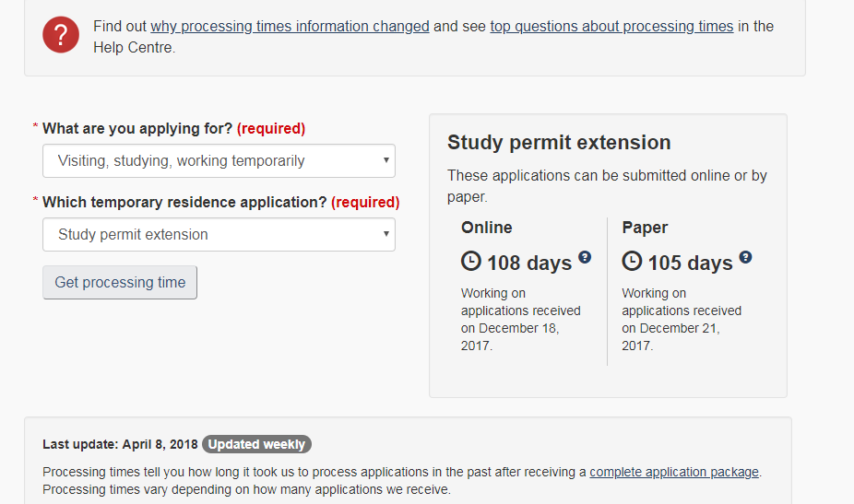Image resolution: width=854 pixels, height=504 pixels.
Task: Click the 'Updated weekly' badge
Action: (256, 444)
